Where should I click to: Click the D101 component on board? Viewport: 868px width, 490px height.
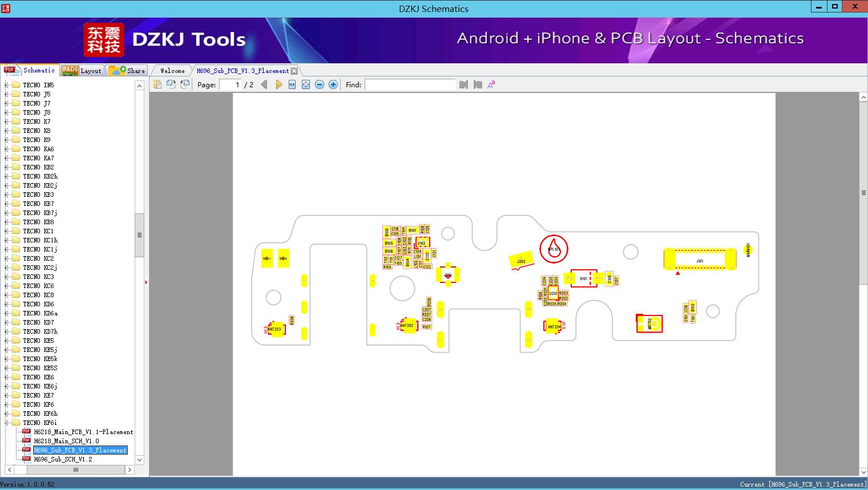pos(583,278)
